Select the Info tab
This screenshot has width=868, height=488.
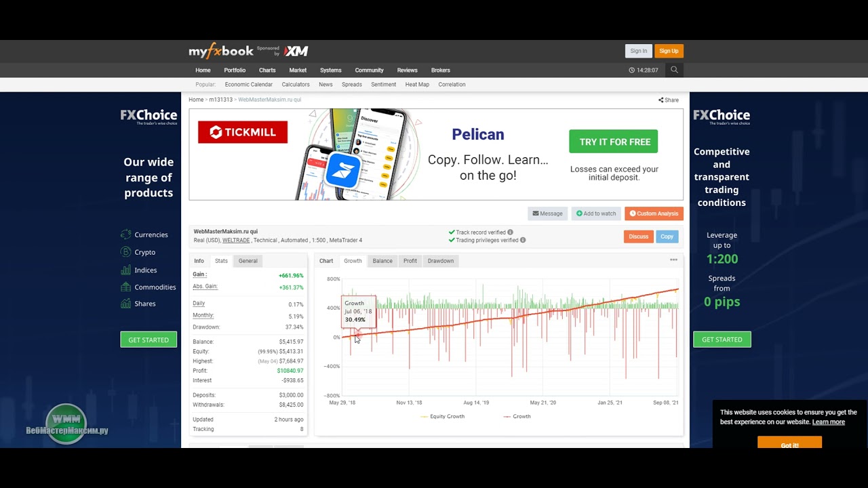click(x=199, y=261)
